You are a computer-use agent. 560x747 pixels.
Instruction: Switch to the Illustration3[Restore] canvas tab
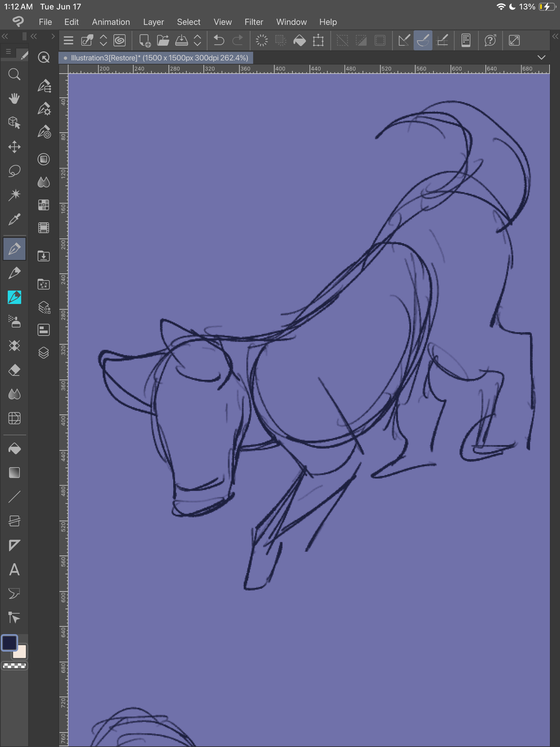pos(157,58)
